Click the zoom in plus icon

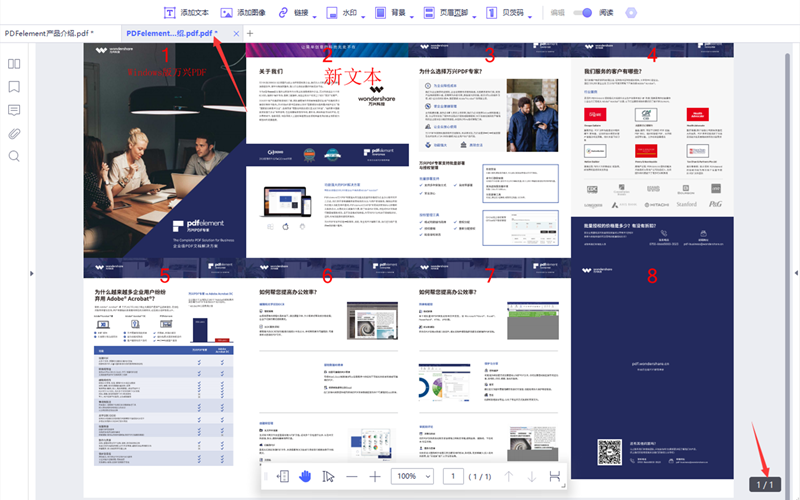pyautogui.click(x=375, y=477)
